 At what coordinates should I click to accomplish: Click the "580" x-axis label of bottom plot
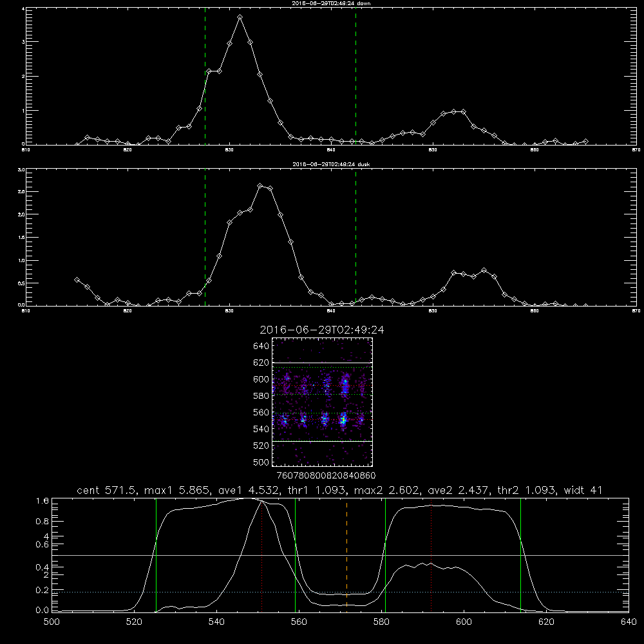[x=381, y=622]
